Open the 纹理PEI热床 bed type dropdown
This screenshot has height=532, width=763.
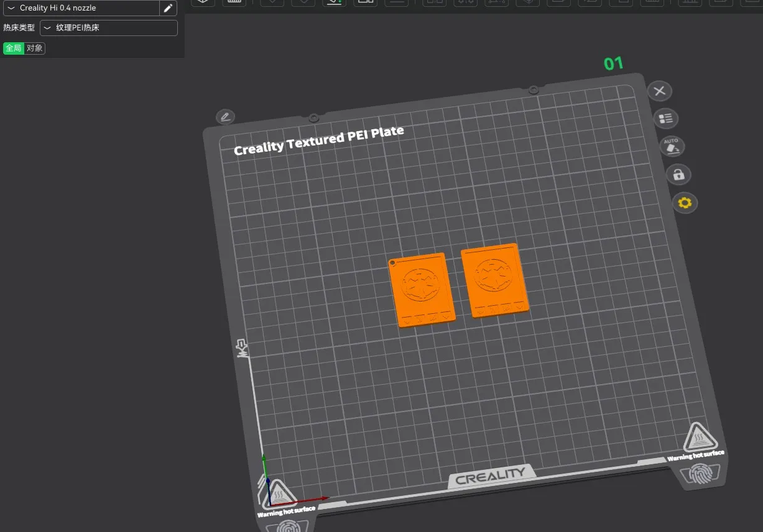(x=109, y=27)
